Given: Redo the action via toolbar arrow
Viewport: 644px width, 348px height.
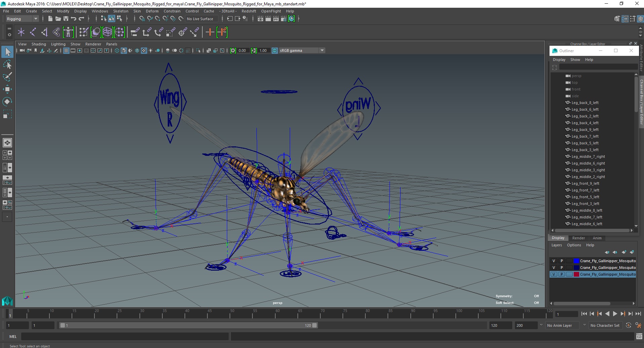Looking at the screenshot, I should [x=81, y=19].
